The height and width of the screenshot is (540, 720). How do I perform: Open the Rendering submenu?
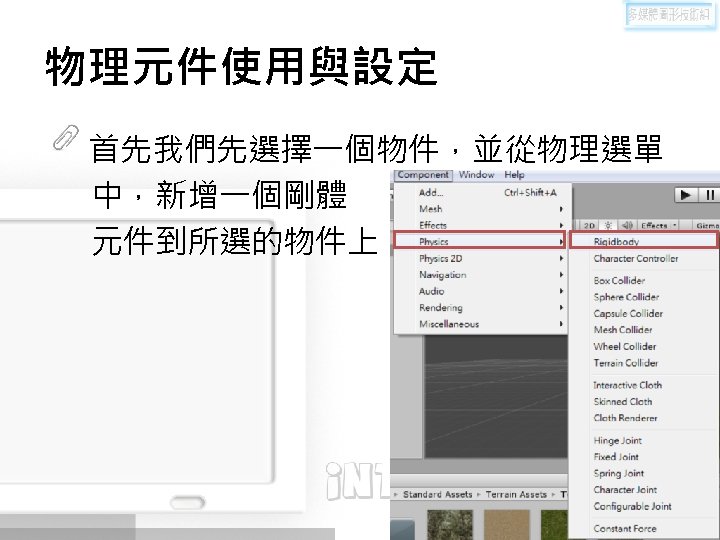(481, 308)
